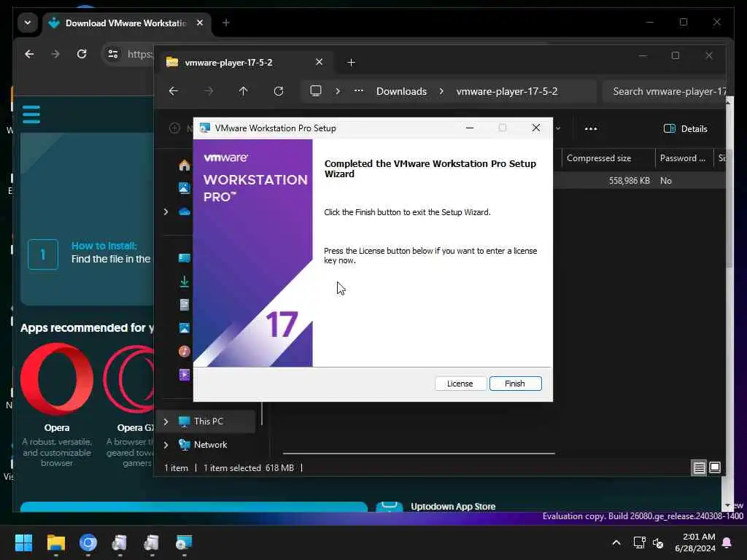Switch Explorer to large thumbnails view
Viewport: 747px width, 560px height.
[715, 467]
